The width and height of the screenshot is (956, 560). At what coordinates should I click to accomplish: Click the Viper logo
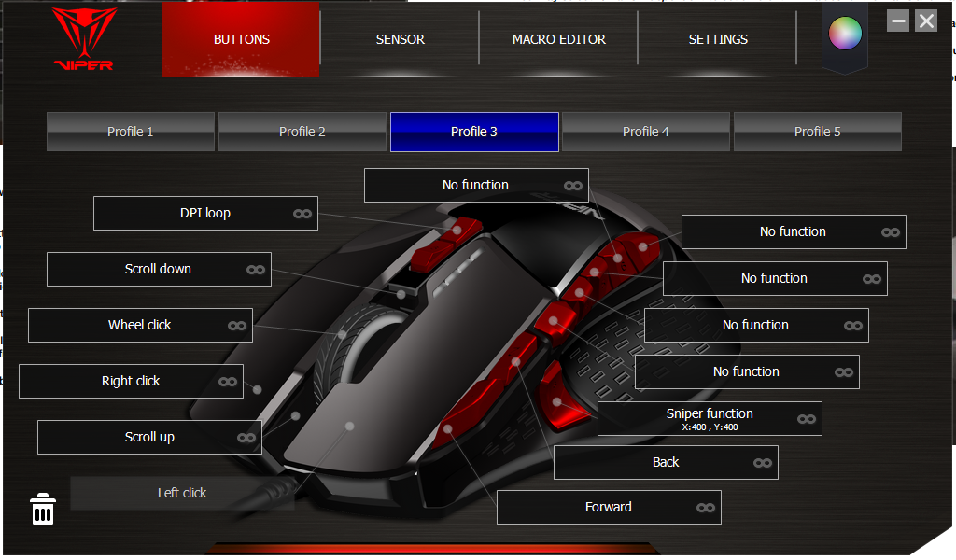[x=83, y=39]
